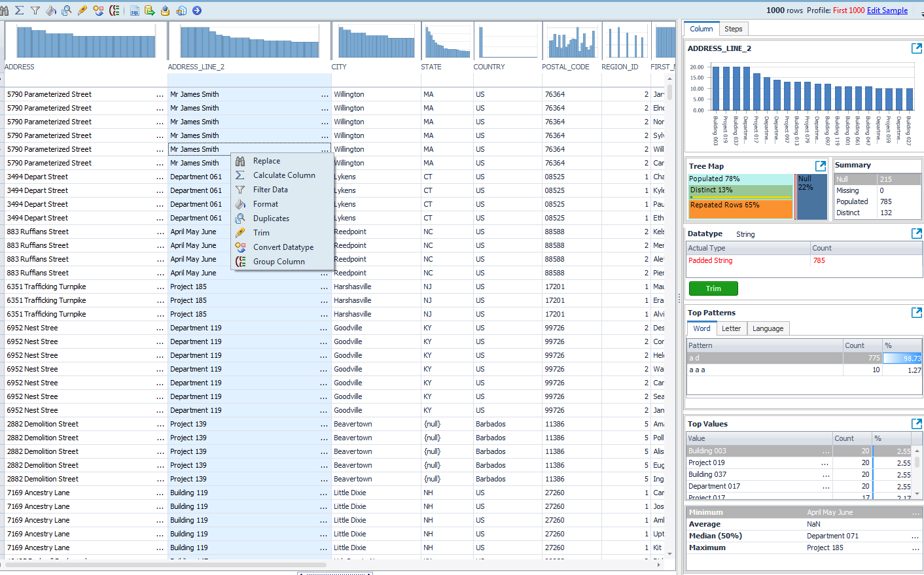This screenshot has width=924, height=575.
Task: Open the SQL view icon
Action: coord(135,10)
